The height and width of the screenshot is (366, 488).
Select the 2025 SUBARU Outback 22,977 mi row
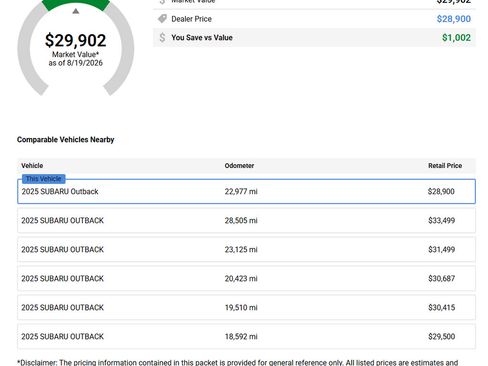[246, 192]
